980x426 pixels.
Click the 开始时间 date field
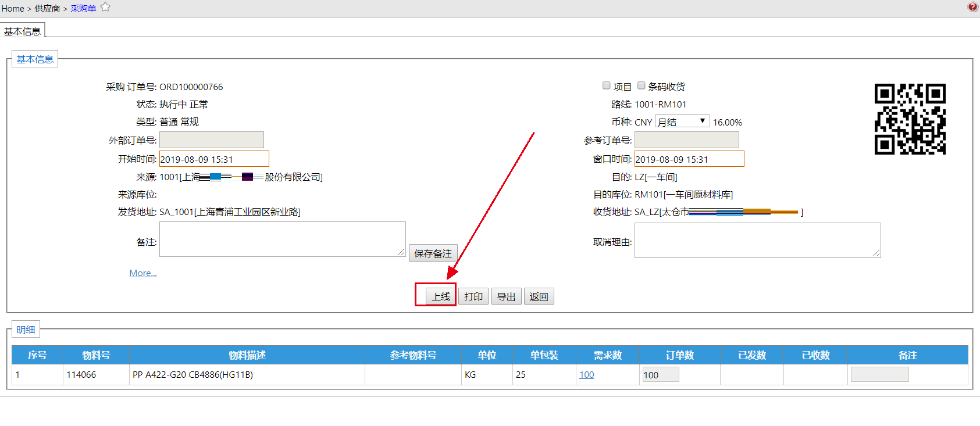coord(214,159)
